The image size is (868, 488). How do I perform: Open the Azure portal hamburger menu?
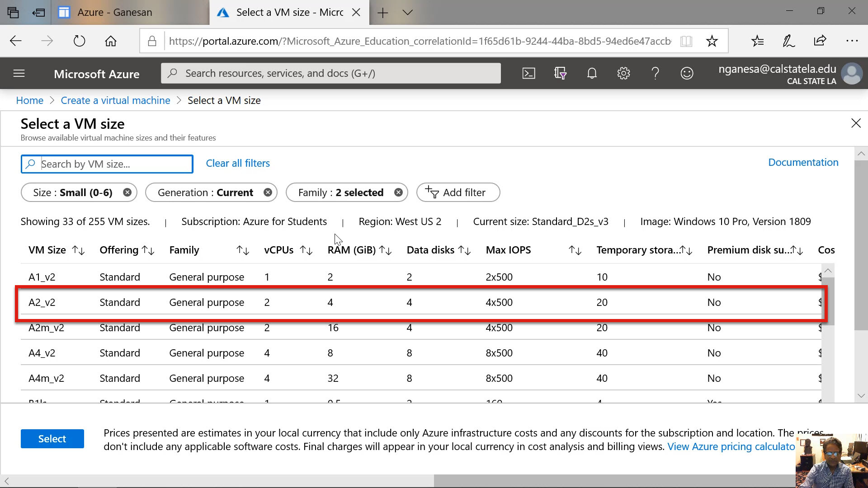tap(19, 73)
